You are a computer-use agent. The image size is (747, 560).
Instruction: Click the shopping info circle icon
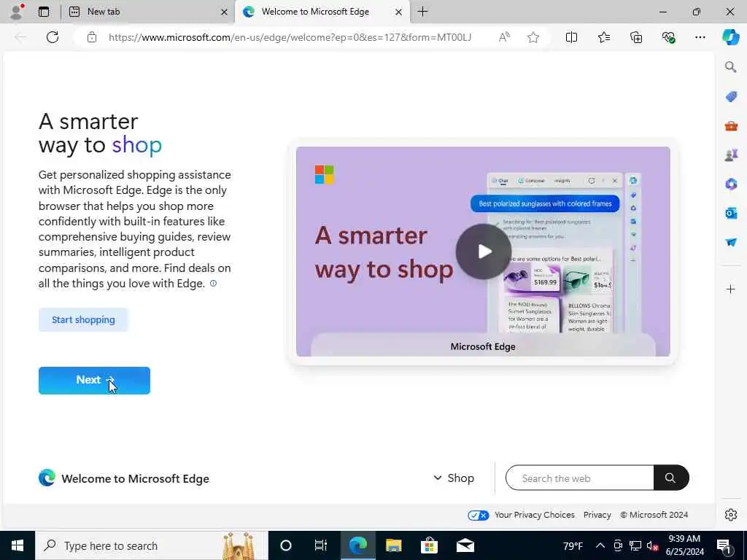tap(214, 284)
